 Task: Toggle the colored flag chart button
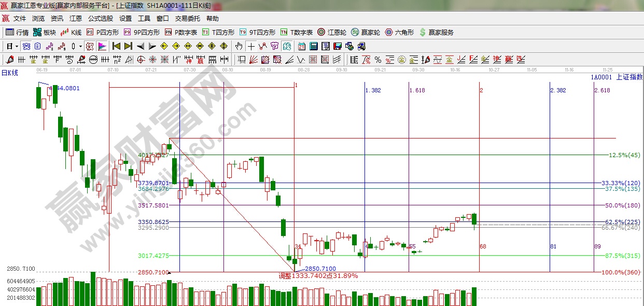coord(102,46)
